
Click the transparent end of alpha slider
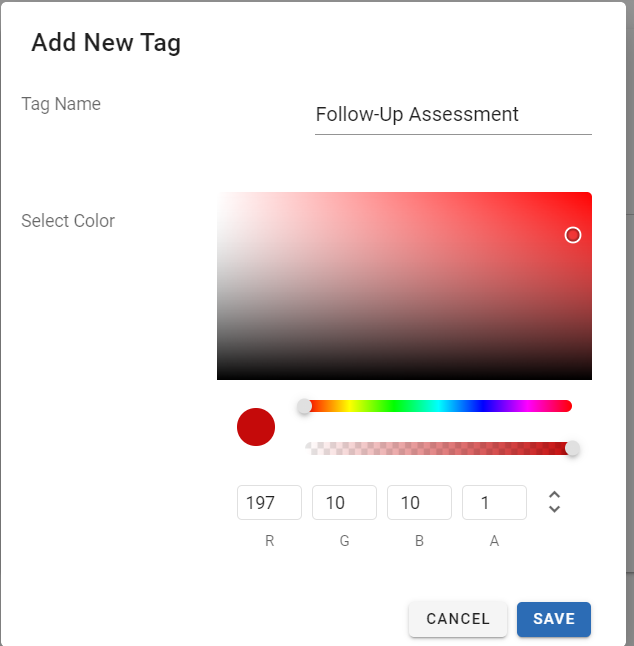[310, 449]
